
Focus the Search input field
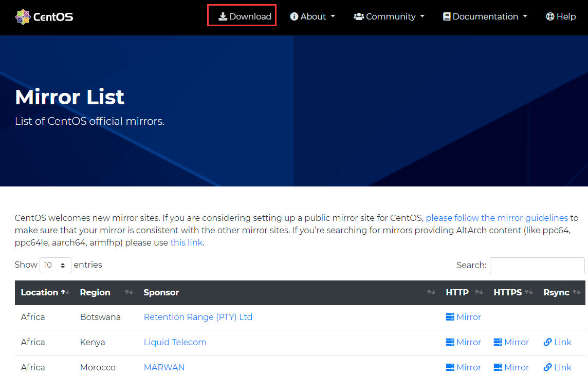[537, 265]
